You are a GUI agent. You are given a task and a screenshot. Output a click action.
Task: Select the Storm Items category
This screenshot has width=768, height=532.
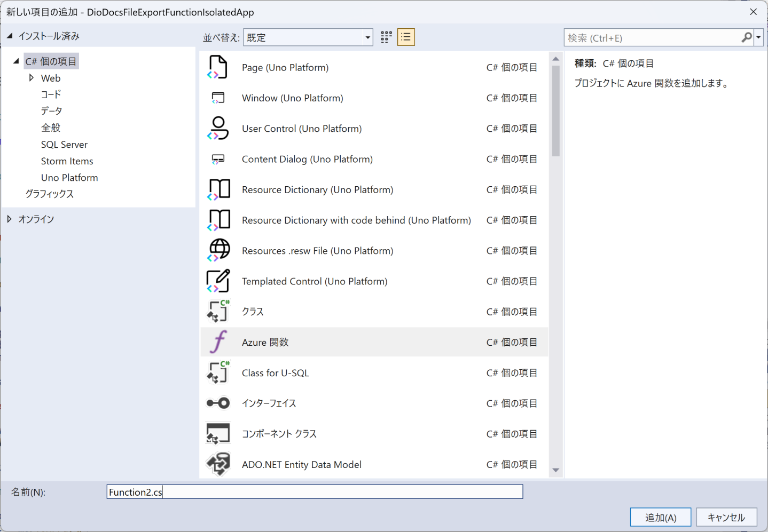tap(67, 161)
